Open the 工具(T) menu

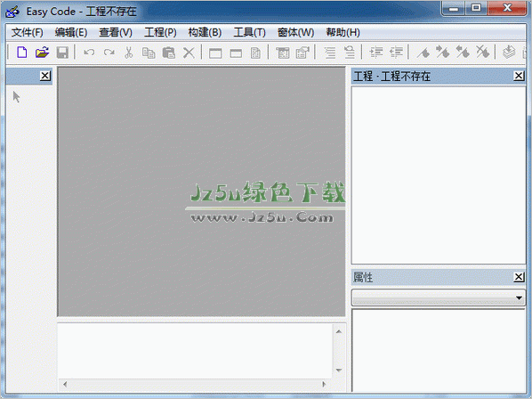pyautogui.click(x=249, y=33)
